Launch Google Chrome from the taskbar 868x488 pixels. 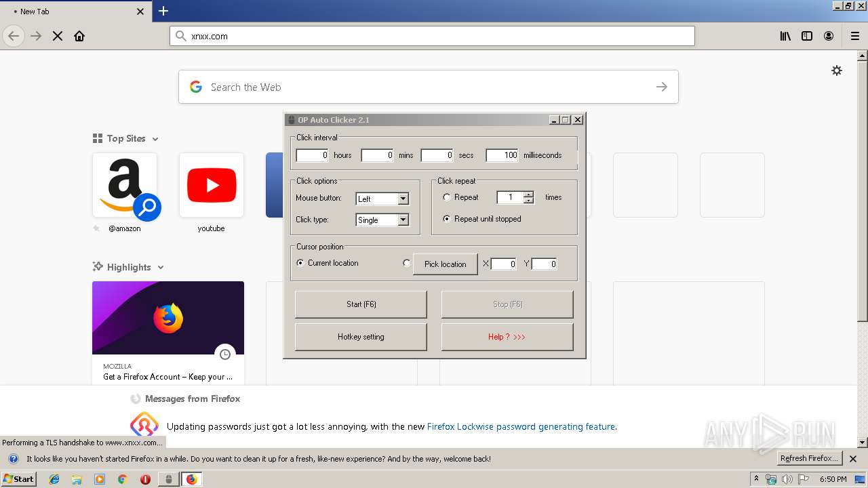tap(122, 479)
